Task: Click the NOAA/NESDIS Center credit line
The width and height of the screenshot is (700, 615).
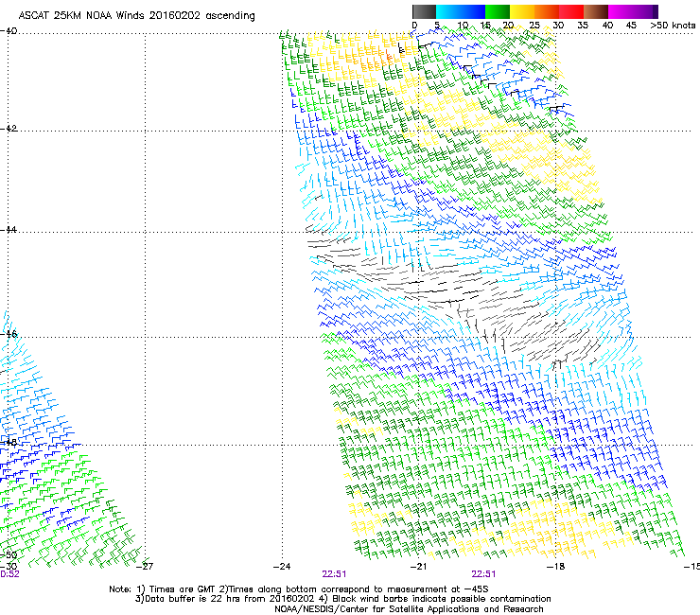Action: 409,609
